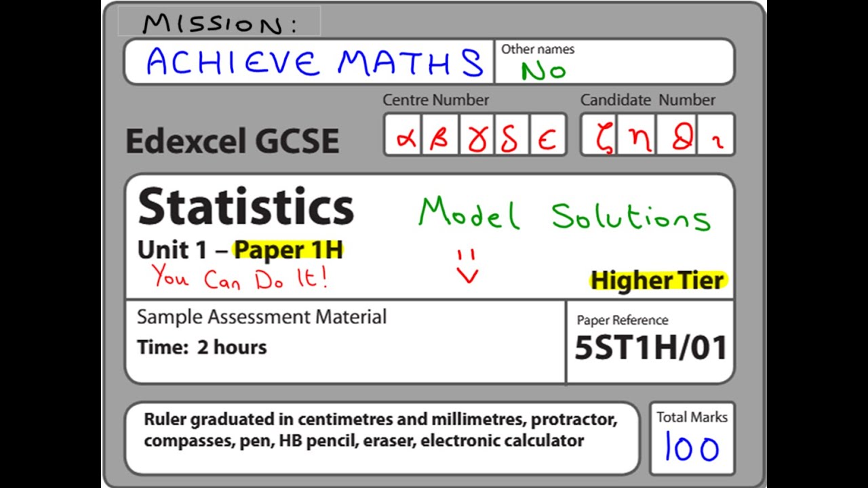Click the 'Edexcel GCSE' heading

point(233,141)
